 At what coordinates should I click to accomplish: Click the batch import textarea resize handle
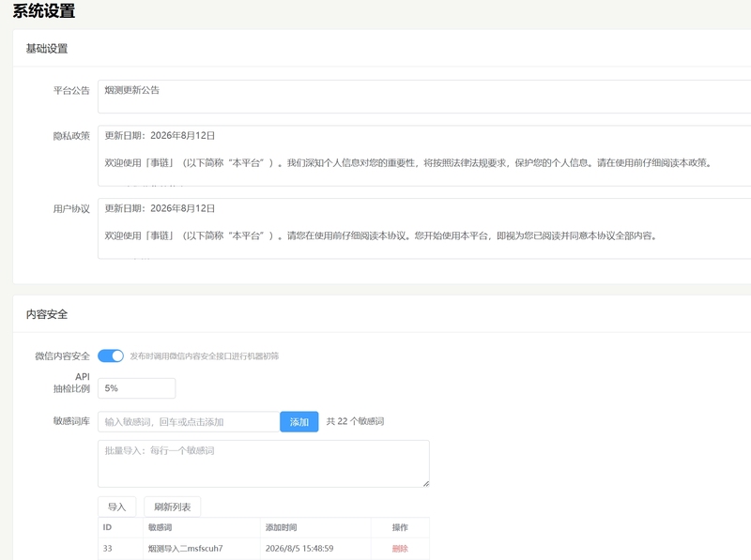point(426,484)
